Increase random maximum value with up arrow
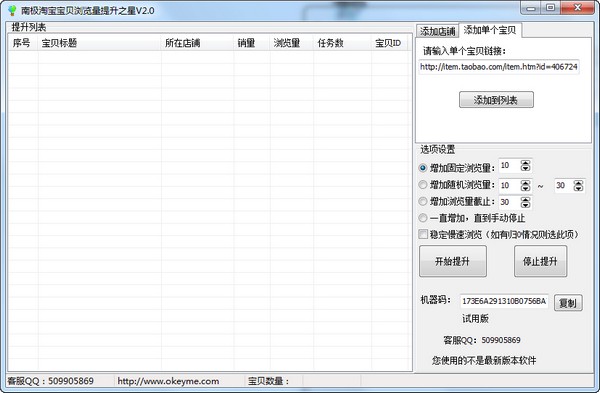 578,183
